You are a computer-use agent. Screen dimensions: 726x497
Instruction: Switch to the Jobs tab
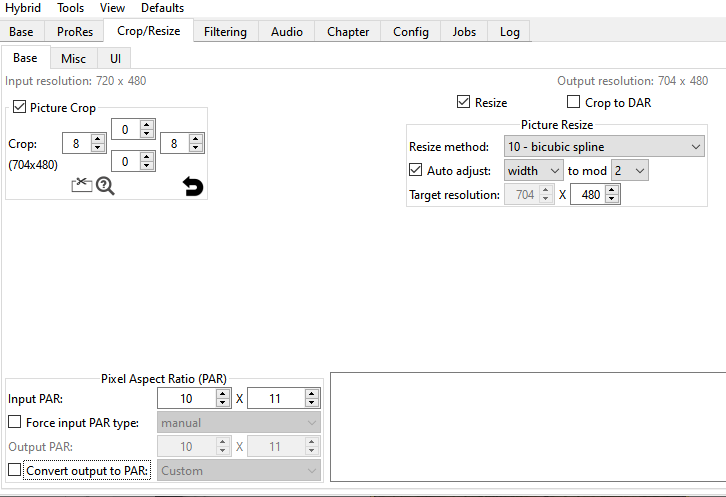click(x=464, y=31)
